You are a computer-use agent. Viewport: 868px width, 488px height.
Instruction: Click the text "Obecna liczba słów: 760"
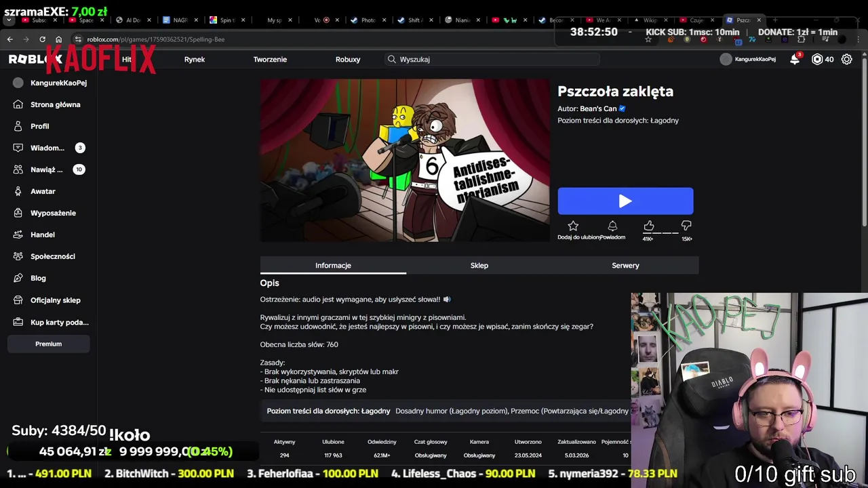click(299, 344)
